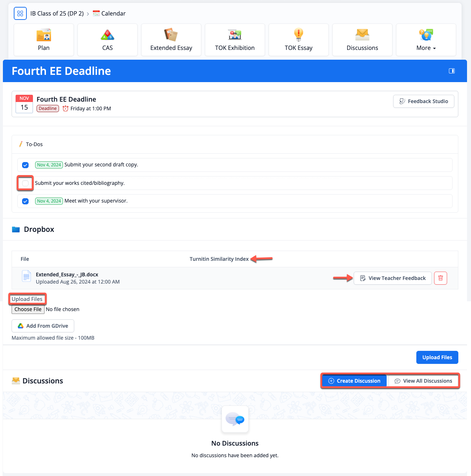The height and width of the screenshot is (476, 471).
Task: Click the dashboard grid icon in breadcrumb
Action: [20, 13]
